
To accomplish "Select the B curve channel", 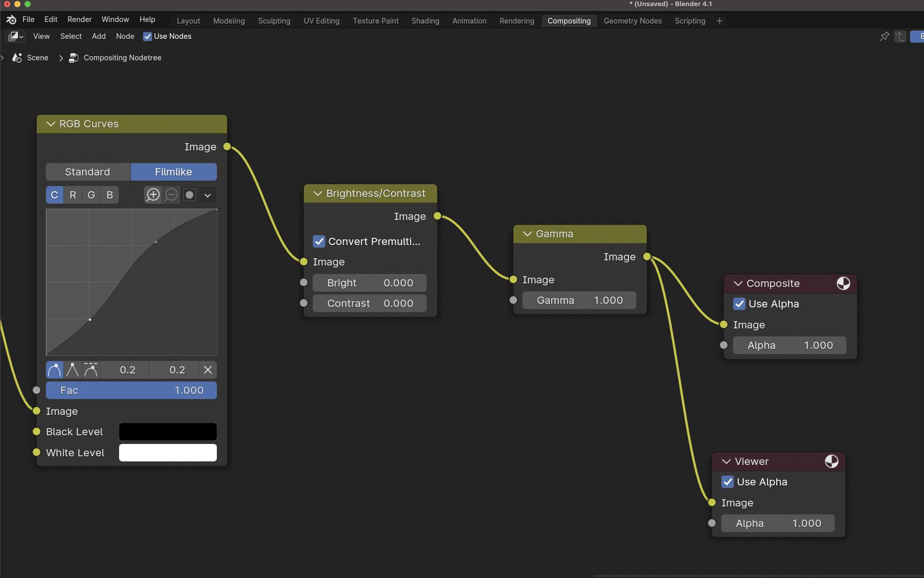I will point(109,195).
